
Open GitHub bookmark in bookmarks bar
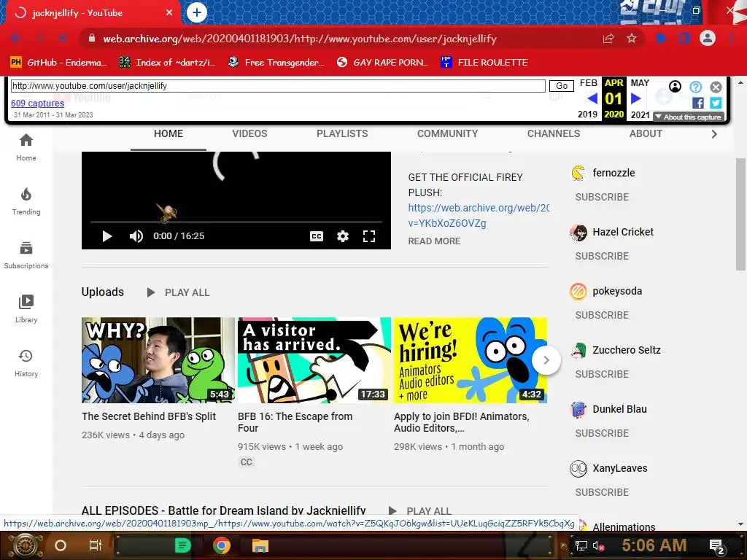click(x=57, y=63)
